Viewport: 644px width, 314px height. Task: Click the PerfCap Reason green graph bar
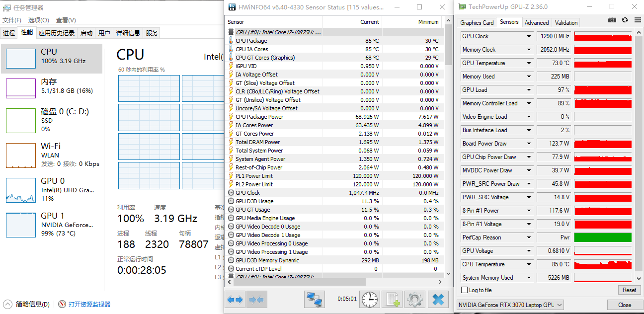(603, 237)
